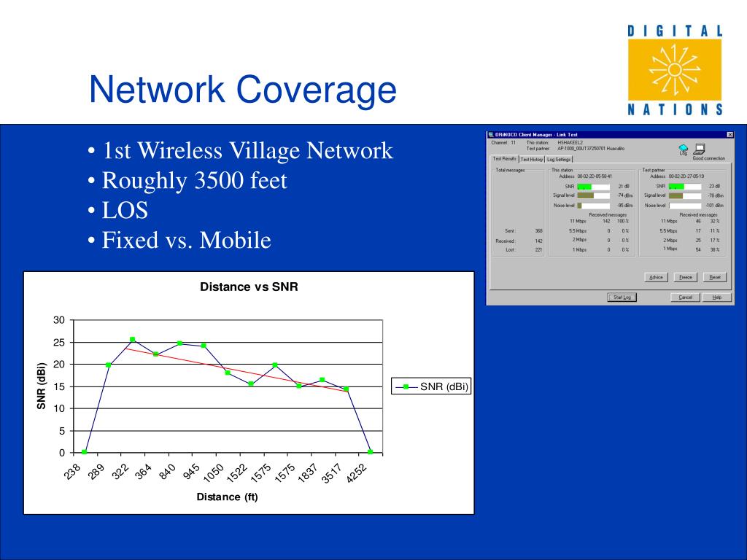Click the '238' distance axis label
747x560 pixels.
(x=71, y=472)
